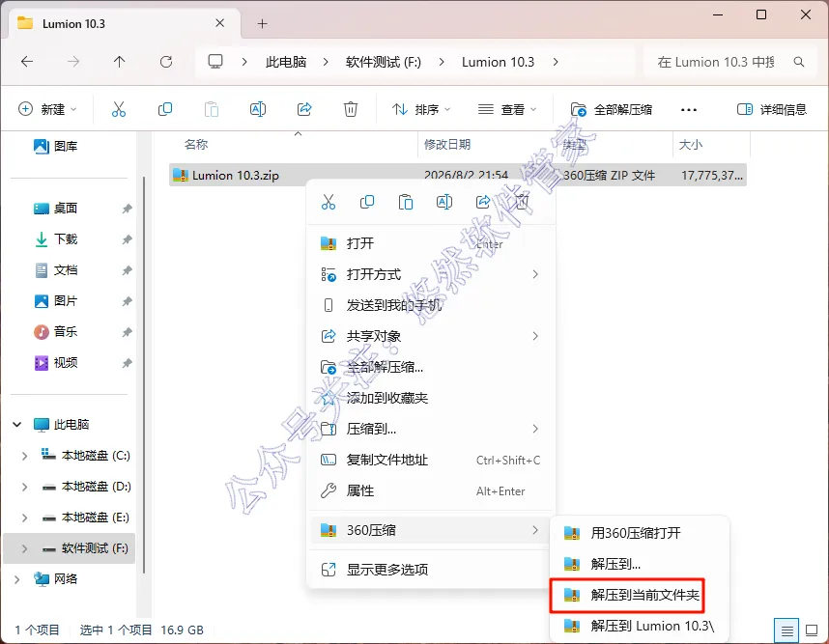Viewport: 829px width, 644px height.
Task: Open the 360压缩 submenu entry
Action: pyautogui.click(x=430, y=530)
